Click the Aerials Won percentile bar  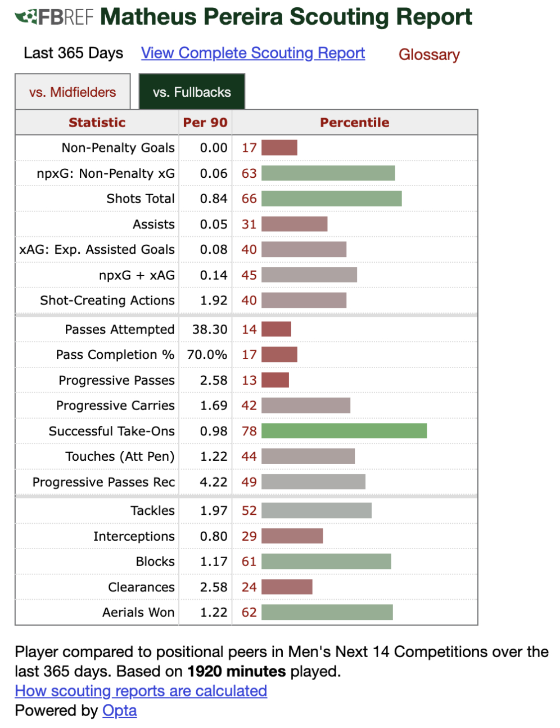click(x=327, y=612)
